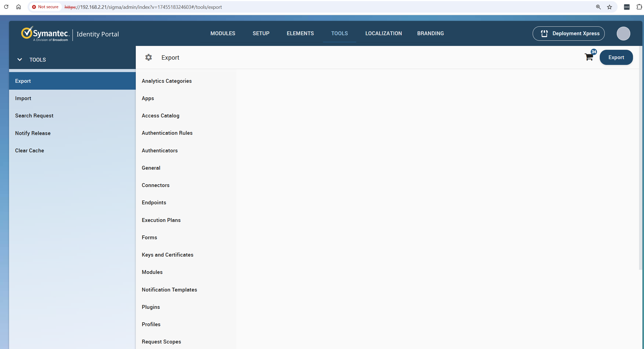This screenshot has height=349, width=644.
Task: Choose Profiles export category
Action: tap(186, 324)
